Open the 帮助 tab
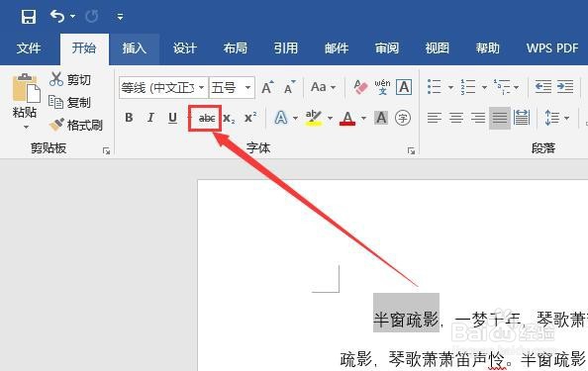The width and height of the screenshot is (588, 371). 487,47
